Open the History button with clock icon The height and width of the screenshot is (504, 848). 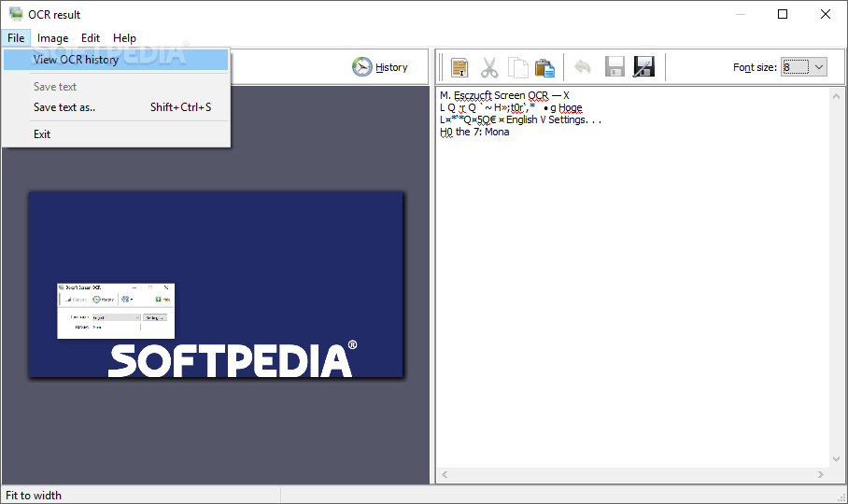[380, 67]
